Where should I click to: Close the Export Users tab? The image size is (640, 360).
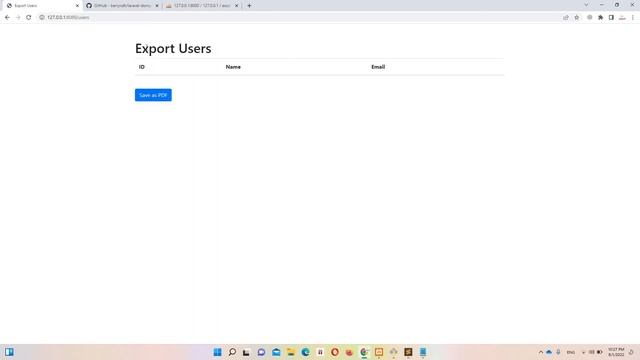[78, 6]
